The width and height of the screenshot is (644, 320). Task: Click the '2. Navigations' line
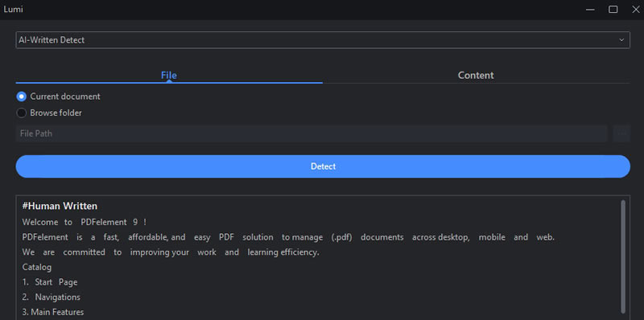(52, 297)
